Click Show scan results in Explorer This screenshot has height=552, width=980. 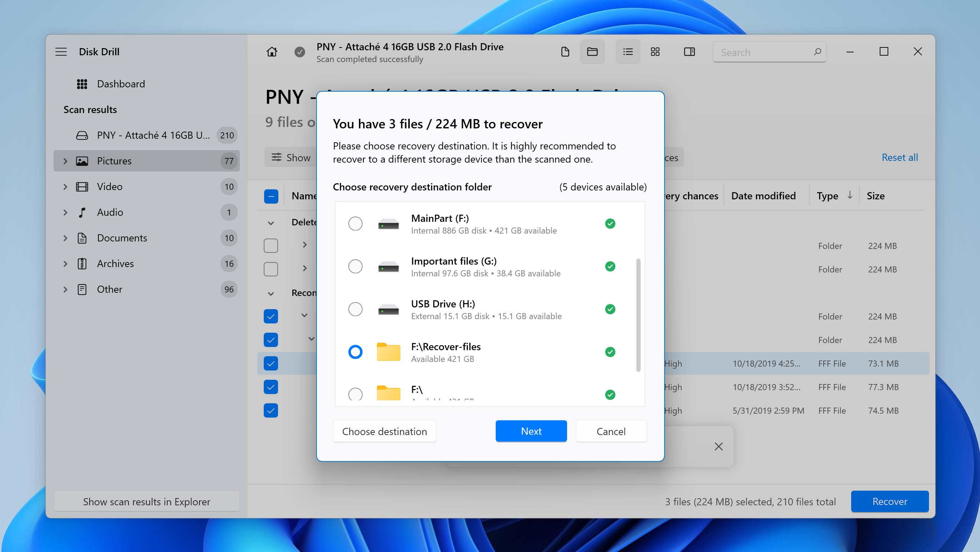point(146,502)
